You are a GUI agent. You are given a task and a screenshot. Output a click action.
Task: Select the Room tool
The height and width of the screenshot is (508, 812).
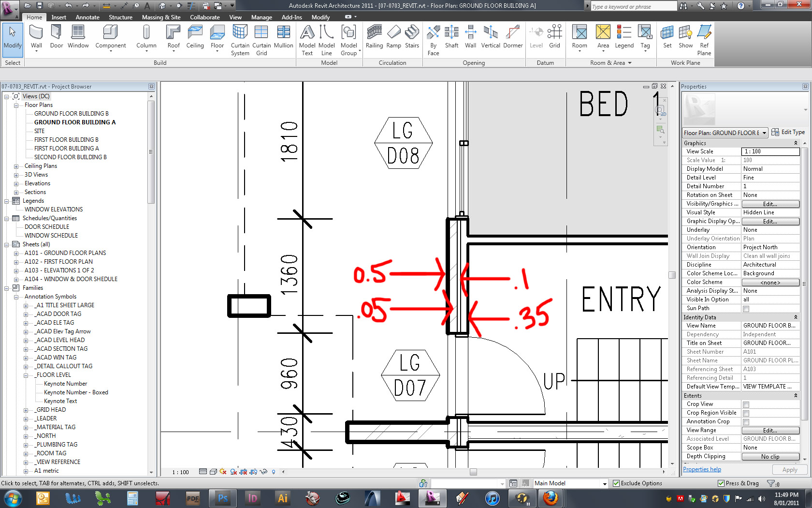click(x=580, y=38)
